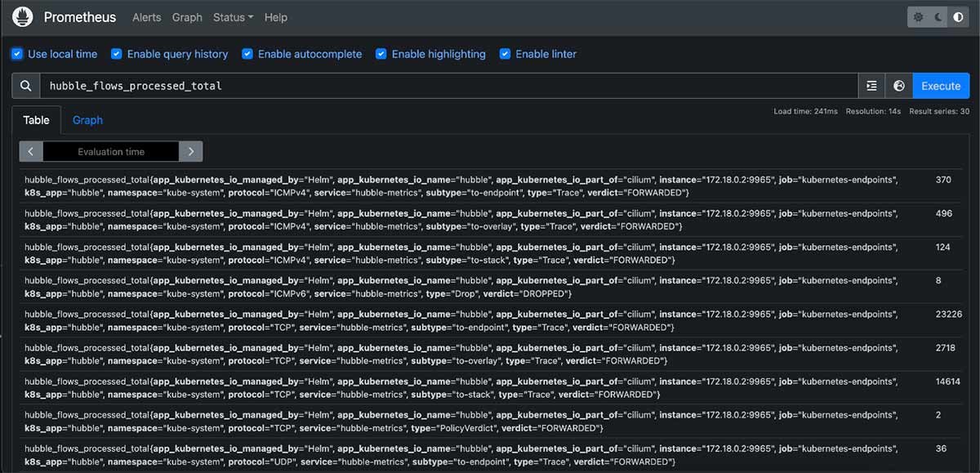Image resolution: width=980 pixels, height=473 pixels.
Task: Uncheck Use local time
Action: point(17,54)
